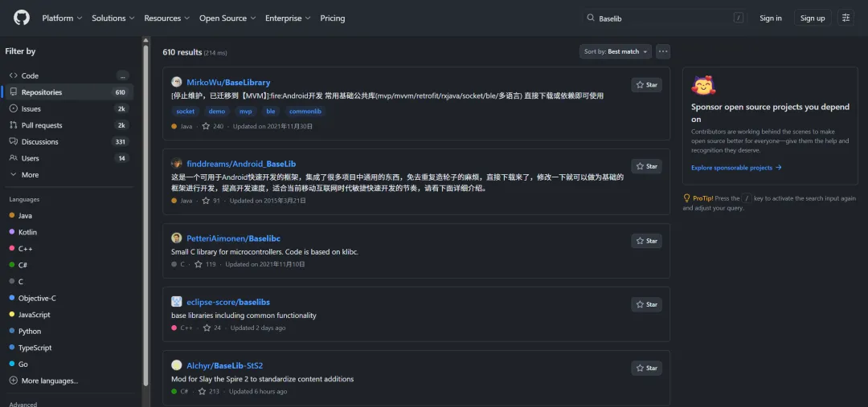Click star count 24 on baselibs
The width and height of the screenshot is (868, 407).
(x=212, y=328)
